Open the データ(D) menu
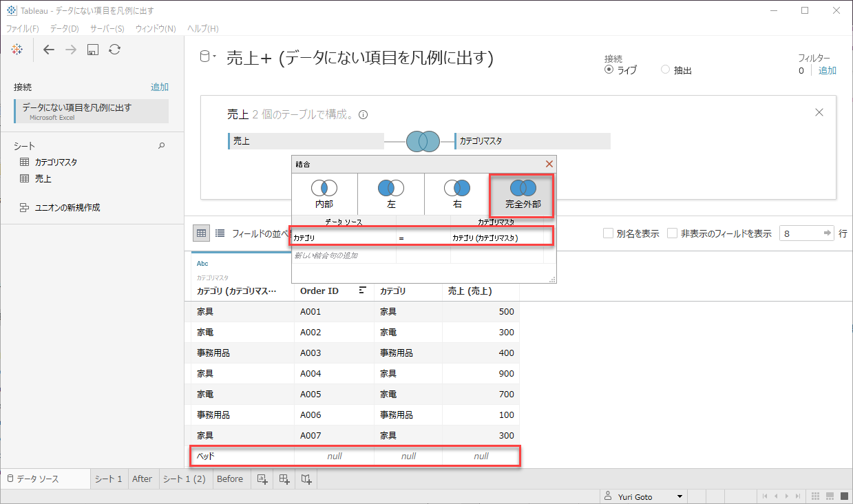 [x=64, y=28]
